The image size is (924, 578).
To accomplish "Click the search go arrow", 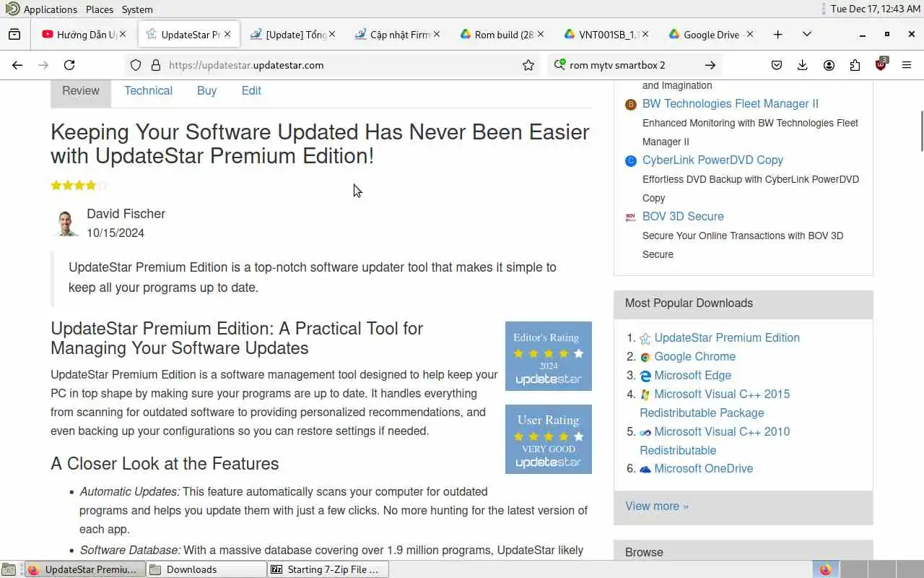I will click(x=710, y=65).
